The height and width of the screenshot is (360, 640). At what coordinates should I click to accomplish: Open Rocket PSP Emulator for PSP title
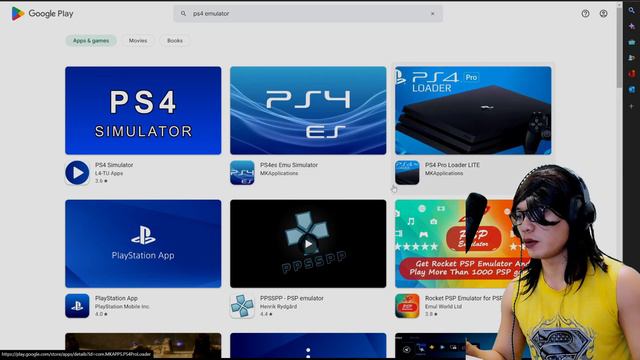click(464, 298)
